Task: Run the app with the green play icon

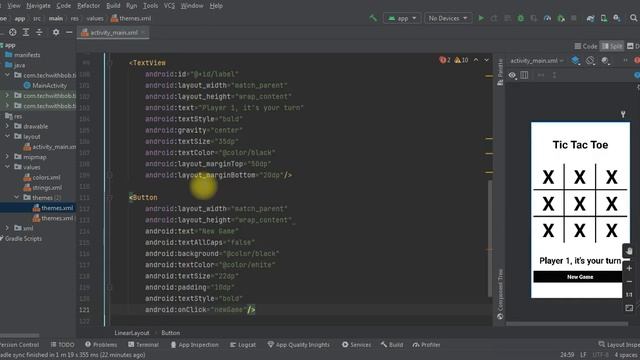Action: coord(481,18)
